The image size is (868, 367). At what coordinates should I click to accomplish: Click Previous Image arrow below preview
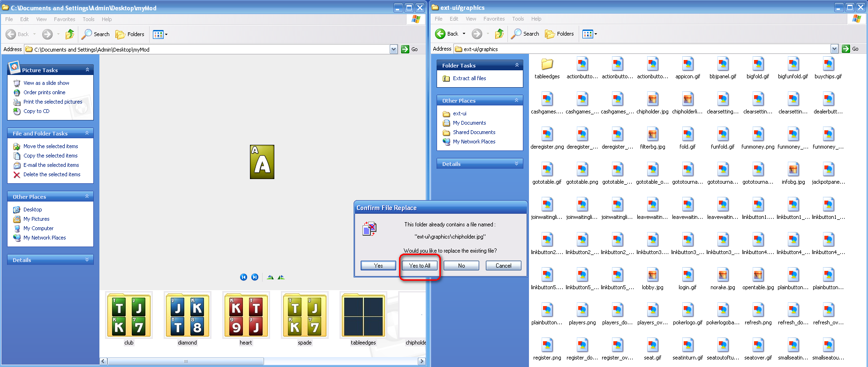(243, 277)
